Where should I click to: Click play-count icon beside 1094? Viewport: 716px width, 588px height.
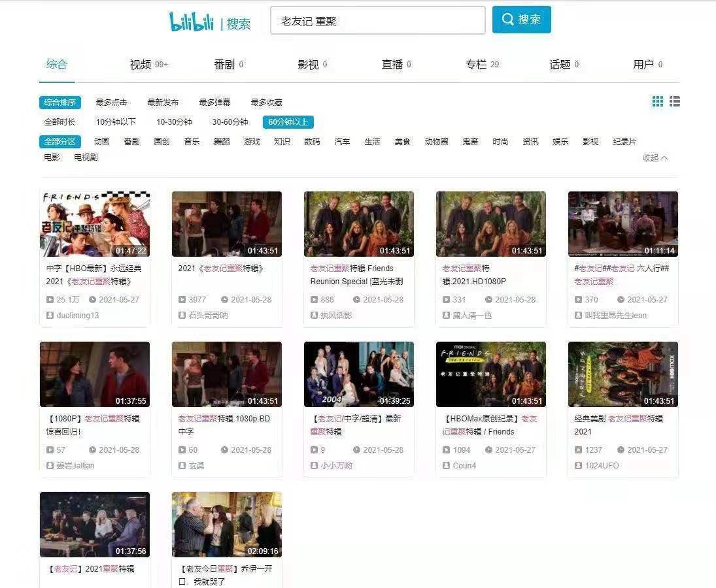point(446,449)
